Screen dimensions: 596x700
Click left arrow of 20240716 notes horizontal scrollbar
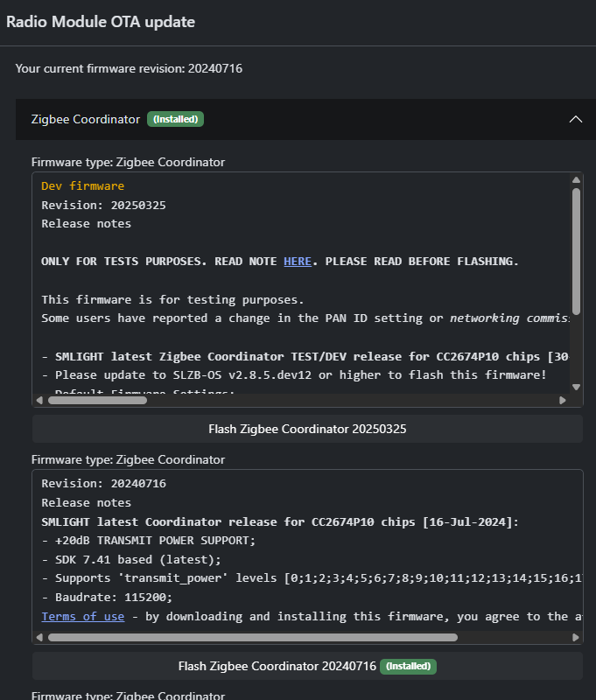point(39,638)
